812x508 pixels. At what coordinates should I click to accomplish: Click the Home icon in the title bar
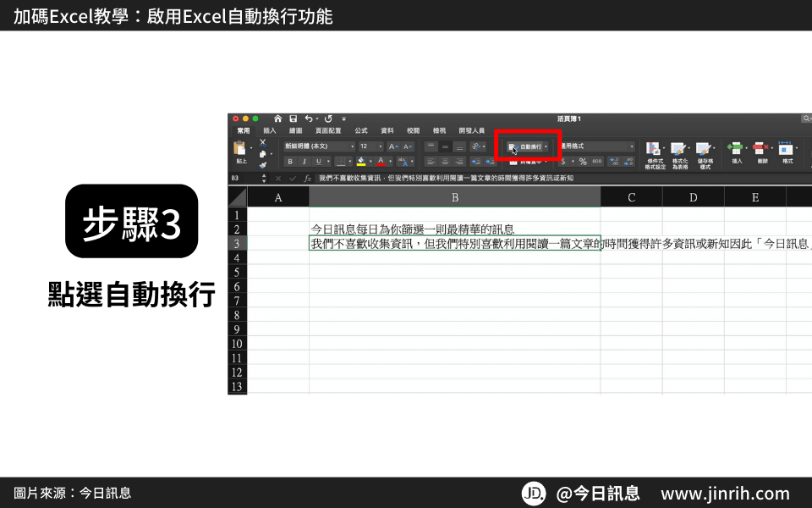(278, 119)
